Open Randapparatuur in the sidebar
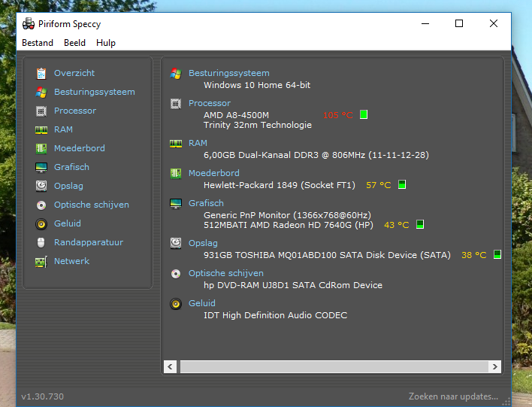 (x=89, y=242)
